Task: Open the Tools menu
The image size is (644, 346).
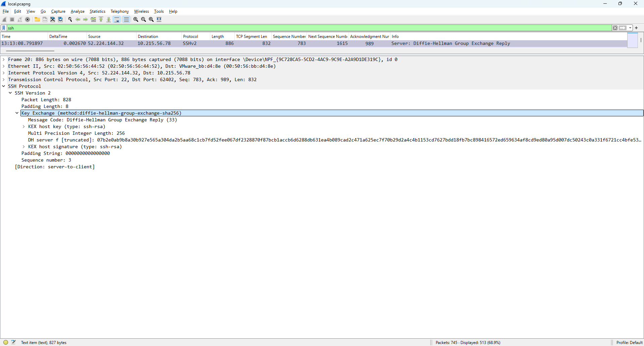Action: point(159,11)
